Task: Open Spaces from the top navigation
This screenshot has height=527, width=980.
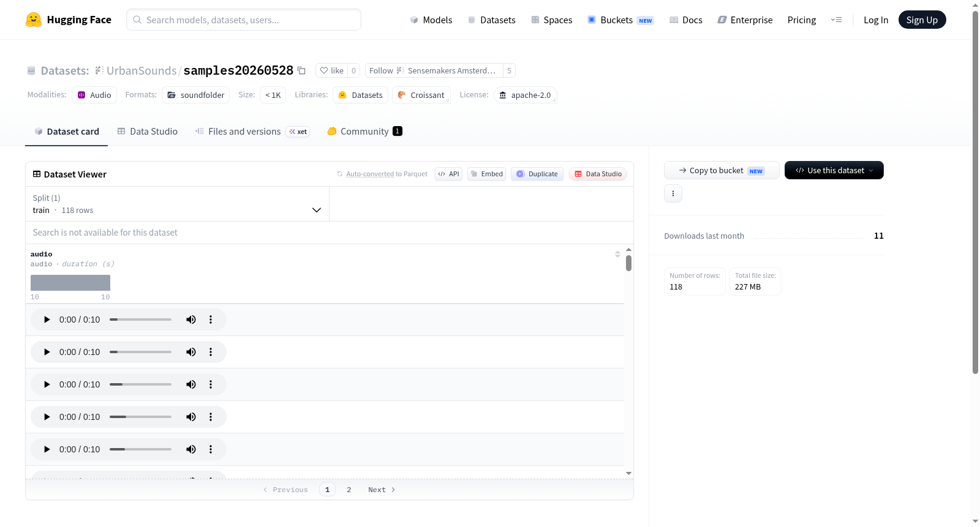Action: click(x=552, y=20)
